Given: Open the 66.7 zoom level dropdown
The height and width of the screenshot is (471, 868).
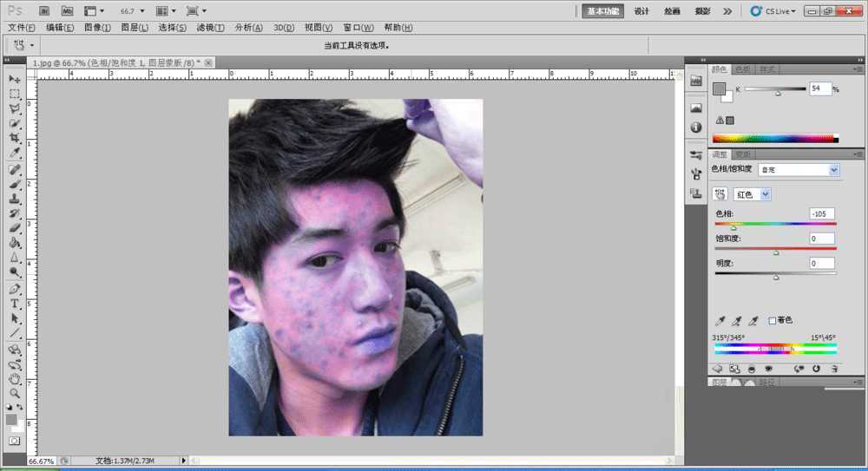Looking at the screenshot, I should point(134,11).
